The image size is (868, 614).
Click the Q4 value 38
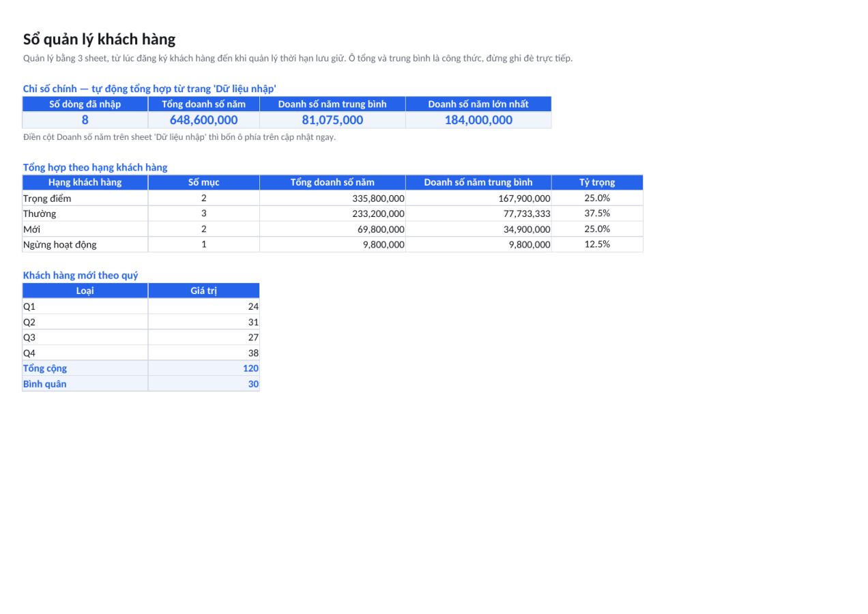204,353
